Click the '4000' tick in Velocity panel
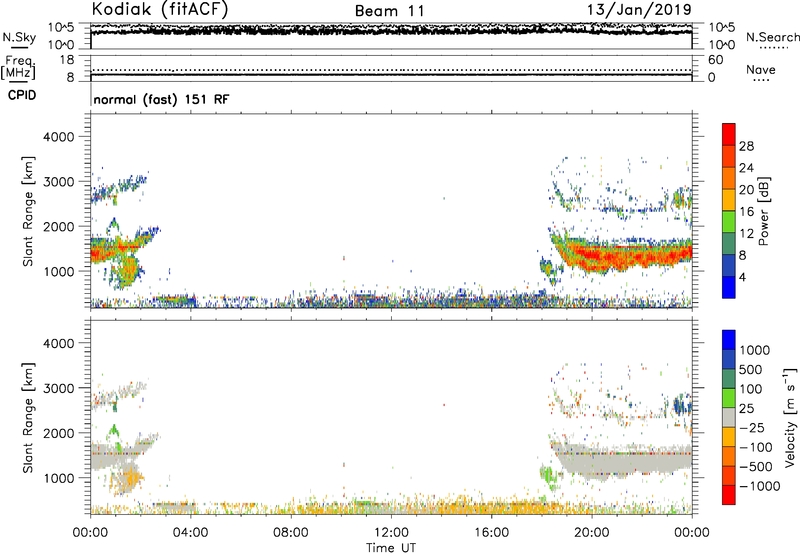The image size is (800, 554). [59, 343]
